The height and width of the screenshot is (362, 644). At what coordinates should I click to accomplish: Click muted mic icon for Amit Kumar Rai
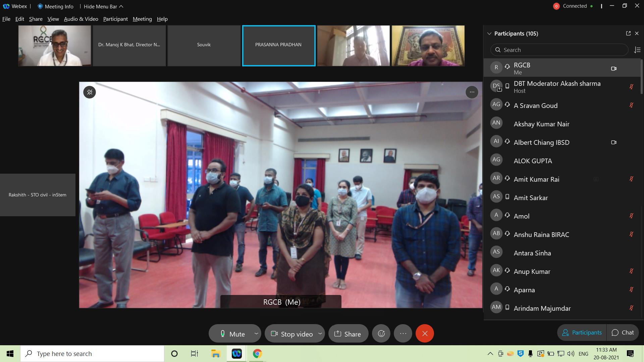631,179
